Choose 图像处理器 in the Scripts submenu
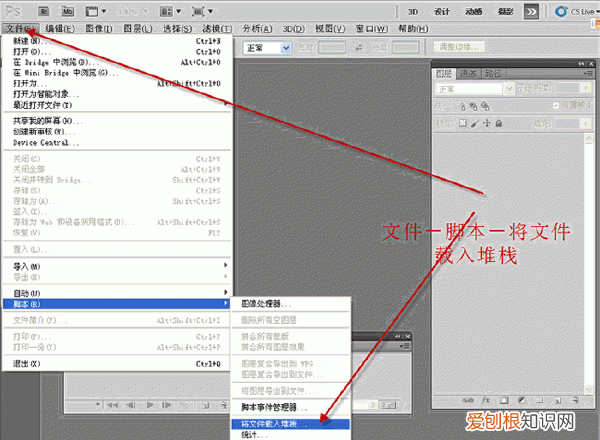The height and width of the screenshot is (440, 600). click(291, 304)
